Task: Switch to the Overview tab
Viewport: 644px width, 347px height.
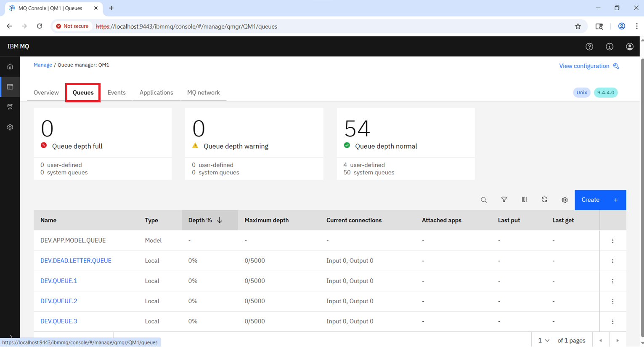Action: pyautogui.click(x=46, y=93)
